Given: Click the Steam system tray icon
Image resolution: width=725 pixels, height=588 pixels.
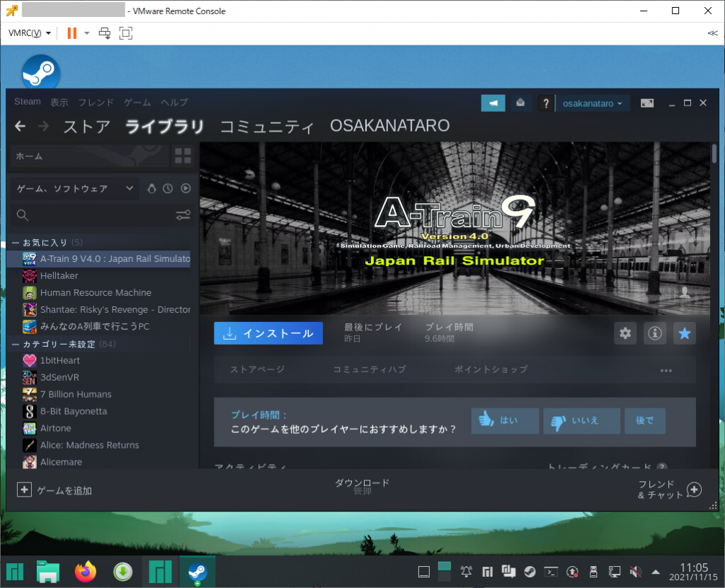Looking at the screenshot, I should click(530, 572).
